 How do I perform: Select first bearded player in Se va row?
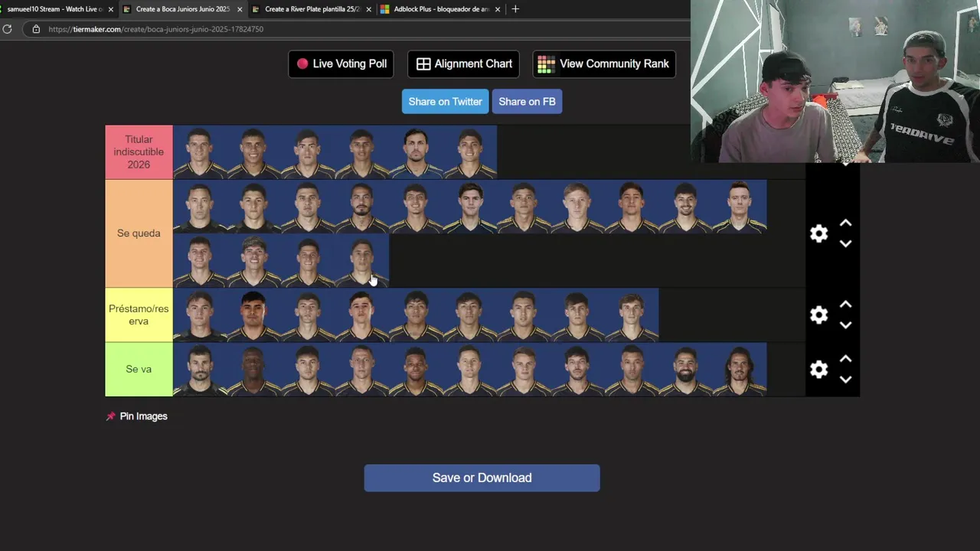[200, 369]
